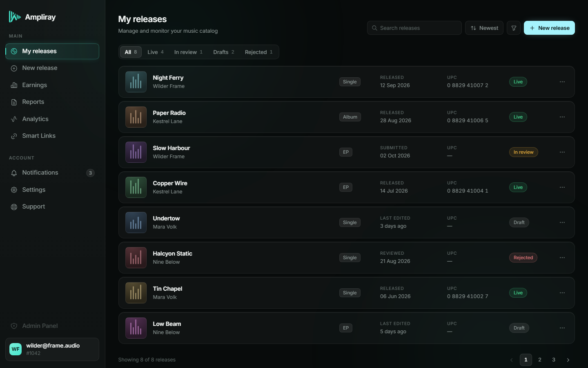This screenshot has height=368, width=588.
Task: Open more options for Halcyon Static
Action: [x=562, y=258]
